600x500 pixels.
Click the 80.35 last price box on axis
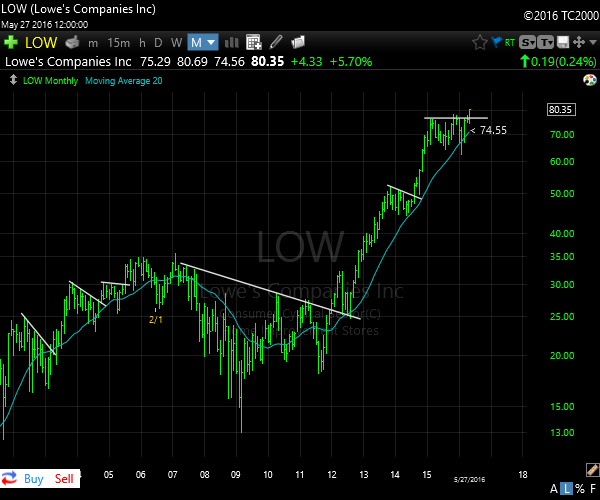pos(561,110)
